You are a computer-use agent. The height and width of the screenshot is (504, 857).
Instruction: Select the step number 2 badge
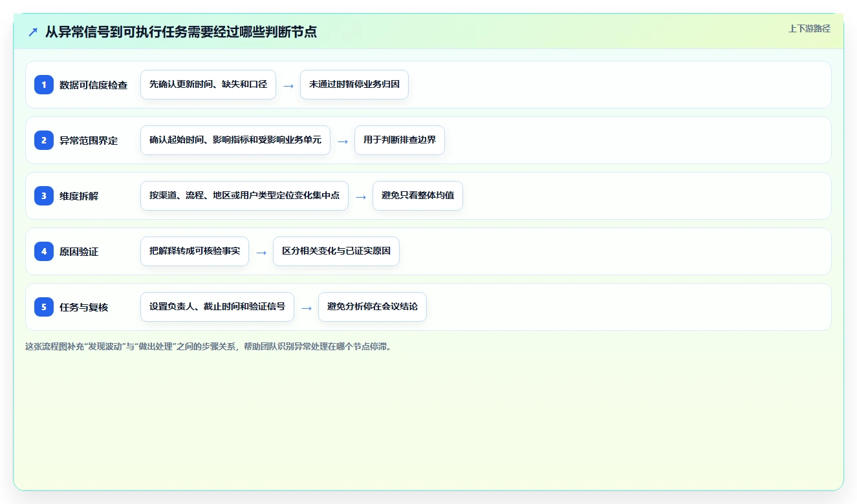44,140
